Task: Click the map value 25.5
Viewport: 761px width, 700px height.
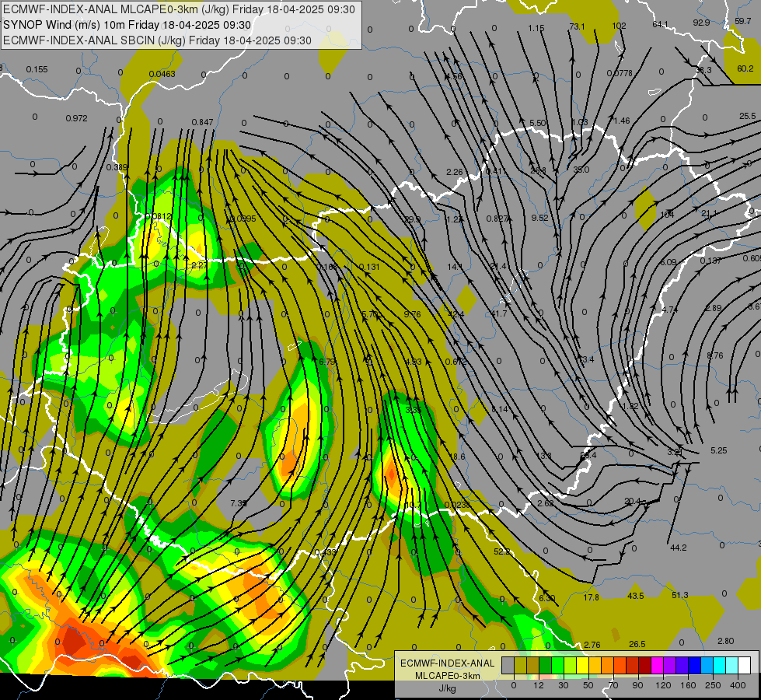Action: [x=748, y=116]
